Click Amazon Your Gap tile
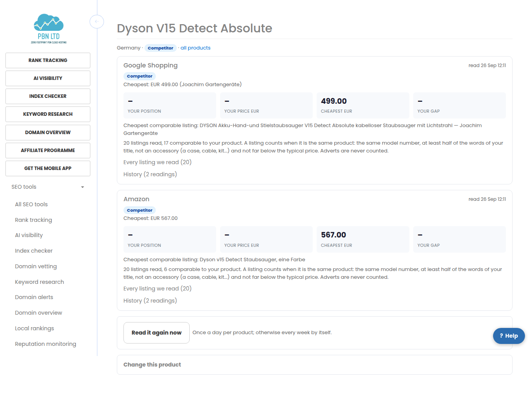This screenshot has width=532, height=395. click(460, 239)
